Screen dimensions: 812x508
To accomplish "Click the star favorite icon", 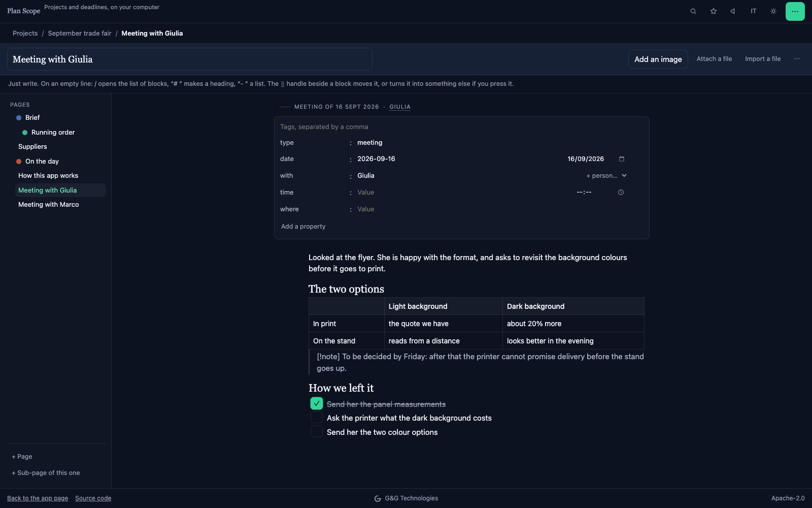I will [x=714, y=11].
